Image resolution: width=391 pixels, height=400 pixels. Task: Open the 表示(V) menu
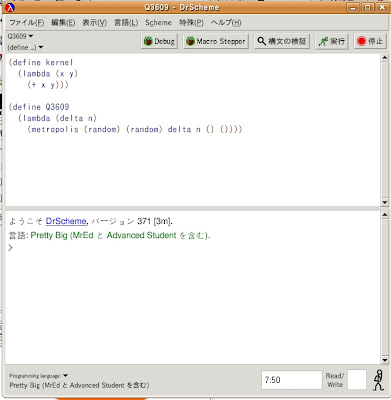[x=95, y=23]
